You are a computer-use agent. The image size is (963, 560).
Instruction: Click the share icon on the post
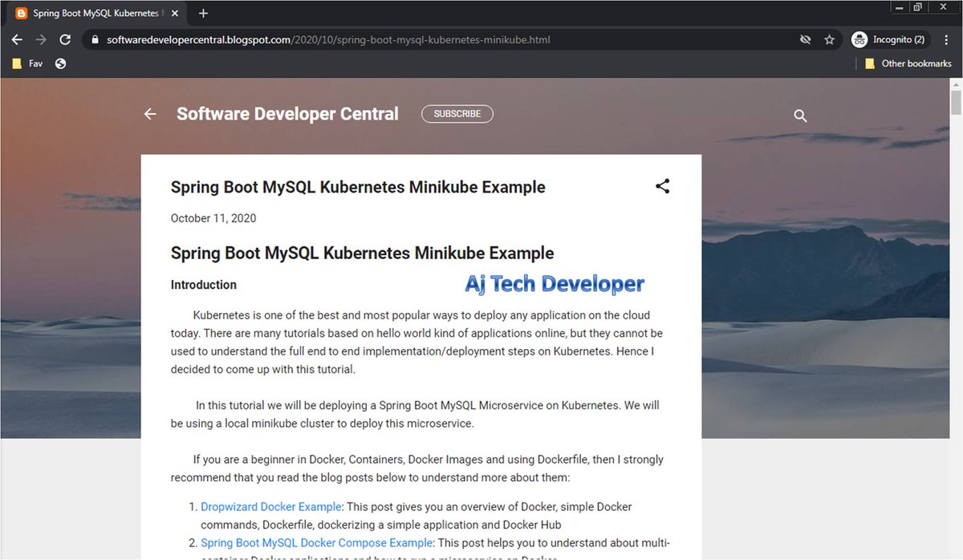pyautogui.click(x=662, y=185)
